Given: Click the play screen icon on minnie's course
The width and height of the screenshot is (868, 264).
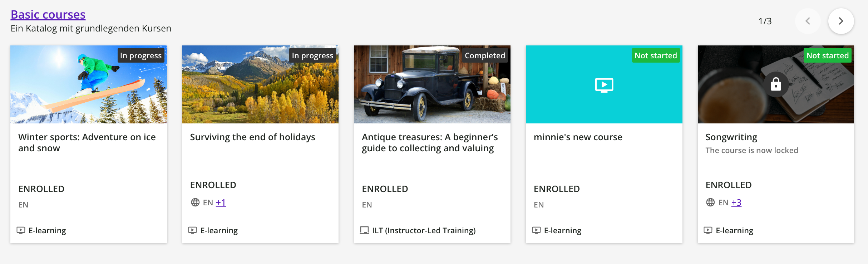Looking at the screenshot, I should point(604,85).
